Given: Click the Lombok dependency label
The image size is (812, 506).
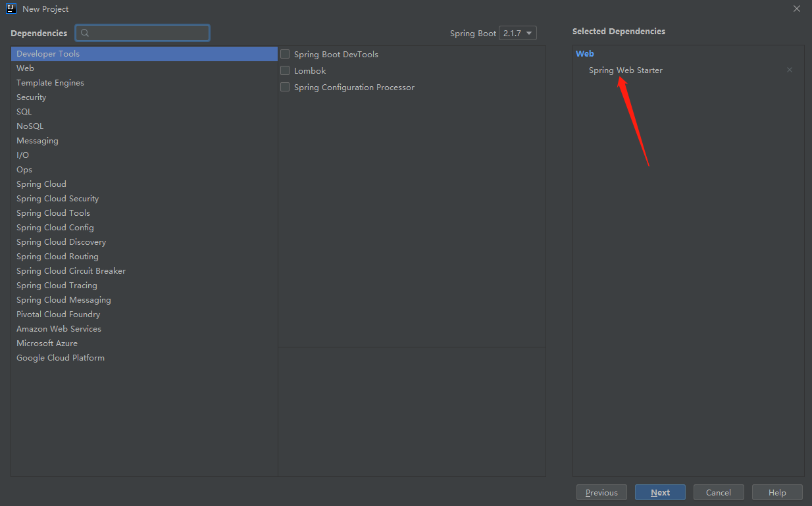Looking at the screenshot, I should (310, 71).
